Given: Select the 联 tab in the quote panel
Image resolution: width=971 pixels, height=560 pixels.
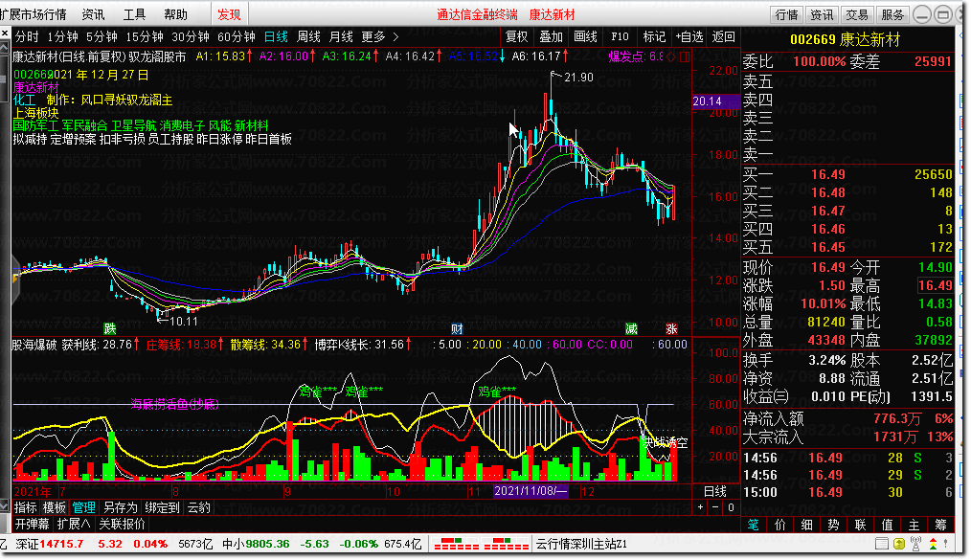Looking at the screenshot, I should tap(860, 525).
